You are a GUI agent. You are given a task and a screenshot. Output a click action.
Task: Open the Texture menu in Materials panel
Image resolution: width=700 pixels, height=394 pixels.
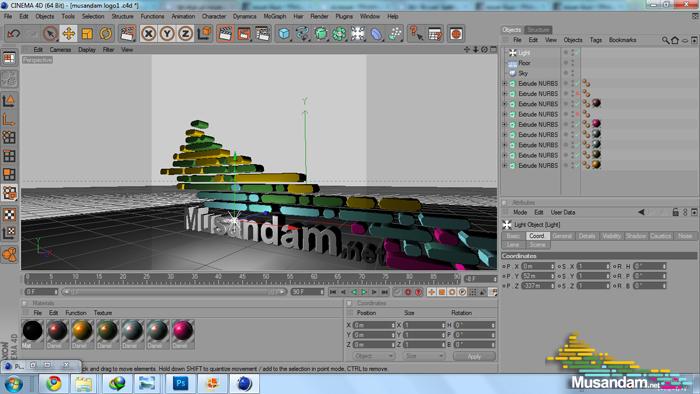pos(103,313)
